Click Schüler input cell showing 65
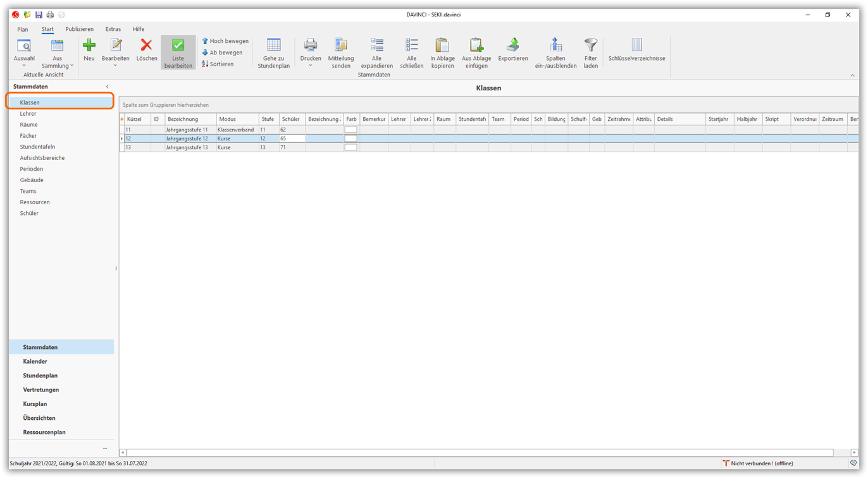This screenshot has height=478, width=868. [291, 138]
